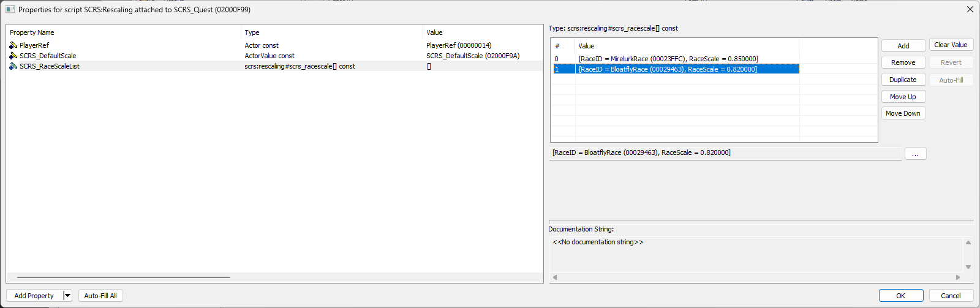Click the SCRS_RaceScaleList property icon

tap(13, 66)
